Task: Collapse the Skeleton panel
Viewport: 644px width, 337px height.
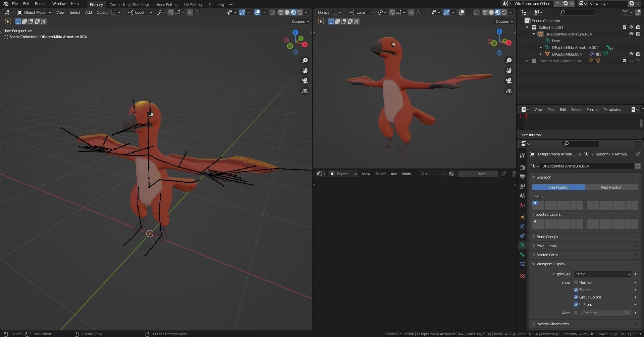Action: [x=585, y=177]
